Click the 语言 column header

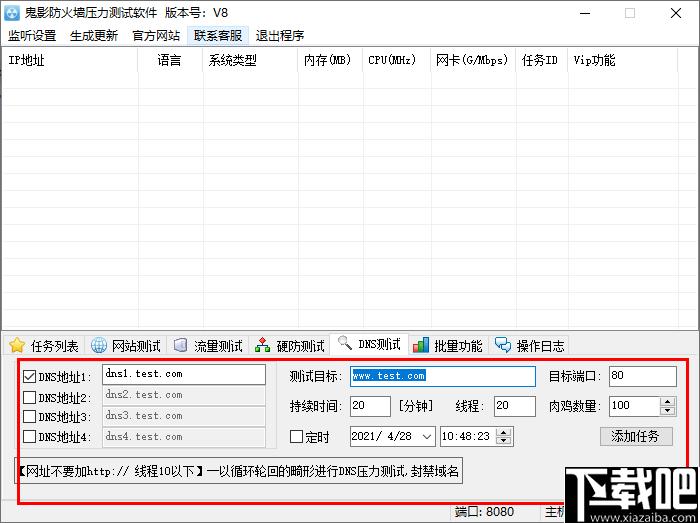coord(170,60)
